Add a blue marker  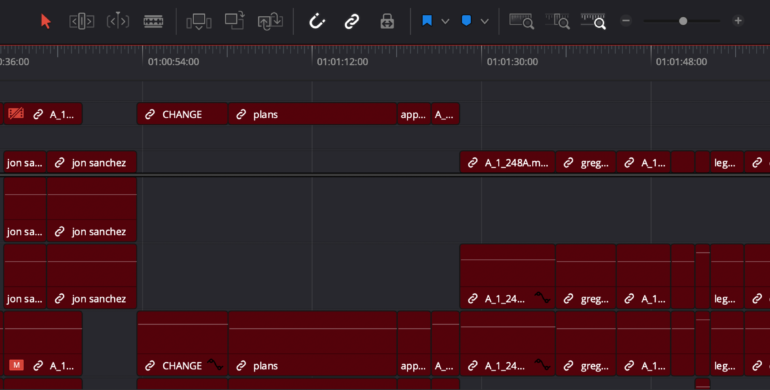click(467, 21)
